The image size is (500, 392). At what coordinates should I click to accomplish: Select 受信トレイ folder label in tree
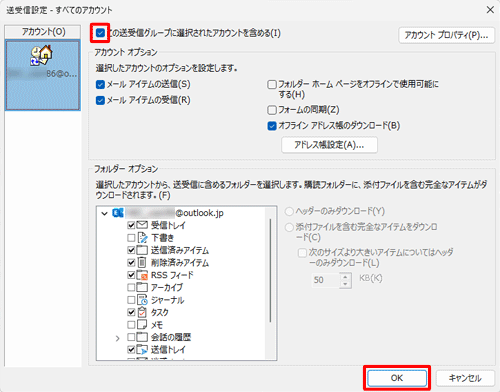point(168,225)
